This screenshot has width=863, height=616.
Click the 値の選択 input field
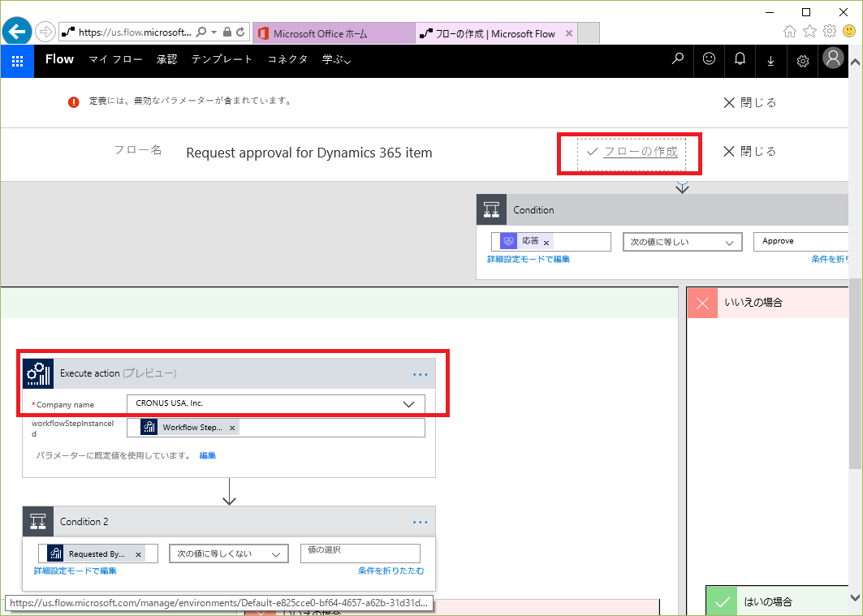[360, 554]
